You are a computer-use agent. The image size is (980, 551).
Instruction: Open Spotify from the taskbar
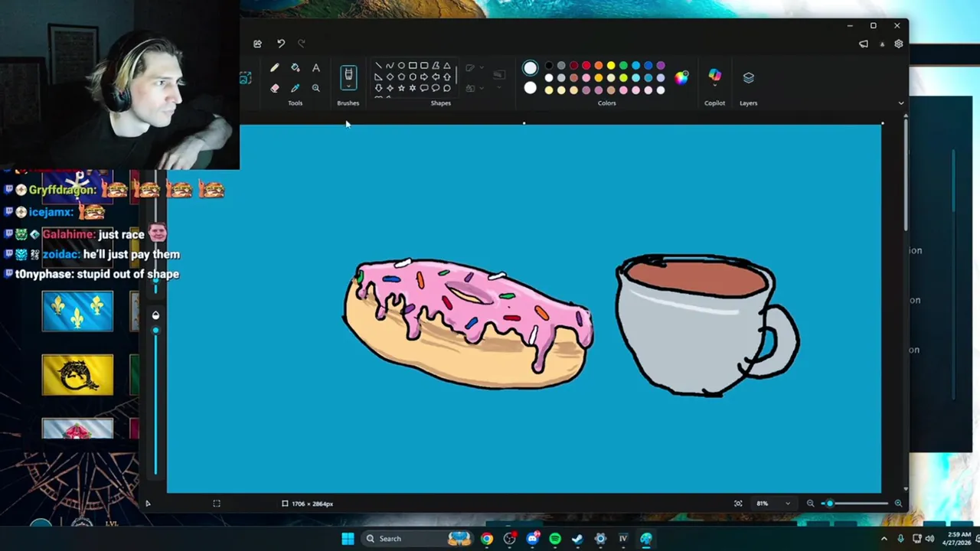click(x=555, y=539)
